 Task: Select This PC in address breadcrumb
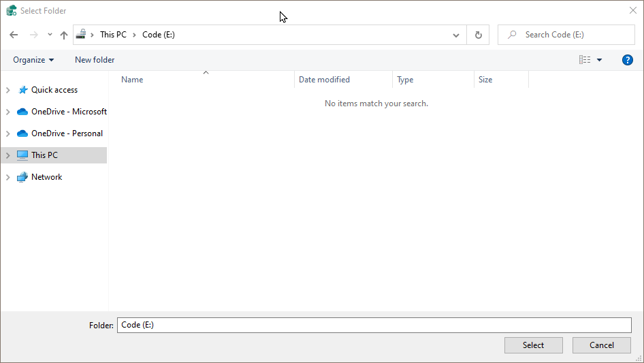click(114, 35)
